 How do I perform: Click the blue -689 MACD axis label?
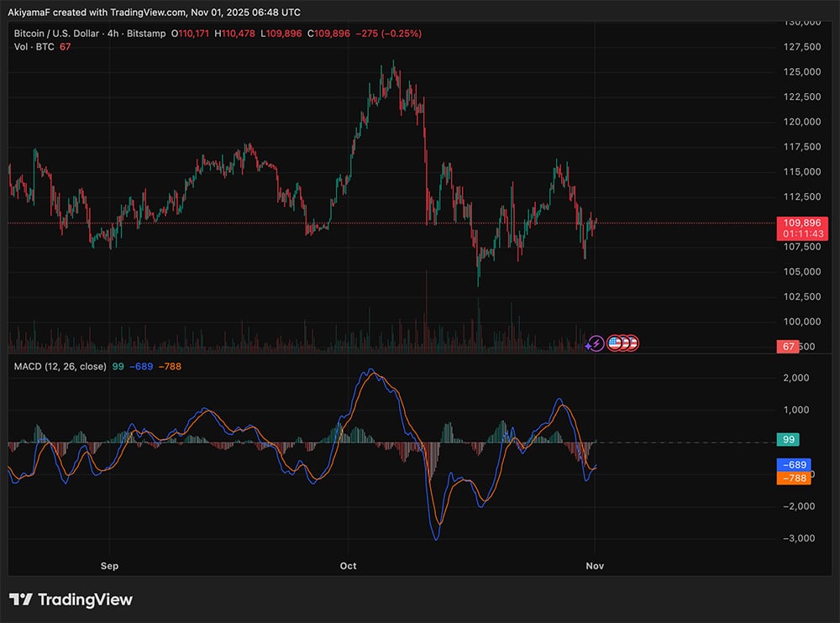794,464
